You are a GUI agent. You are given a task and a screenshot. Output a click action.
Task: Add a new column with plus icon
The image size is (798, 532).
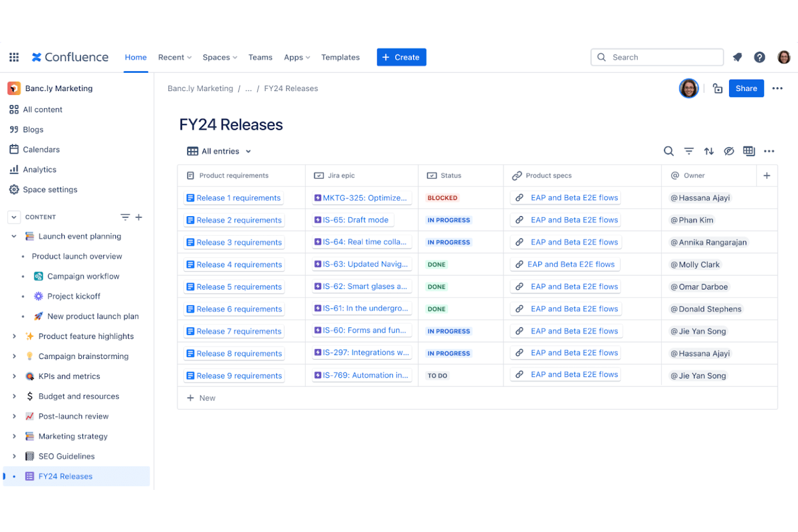pos(767,176)
